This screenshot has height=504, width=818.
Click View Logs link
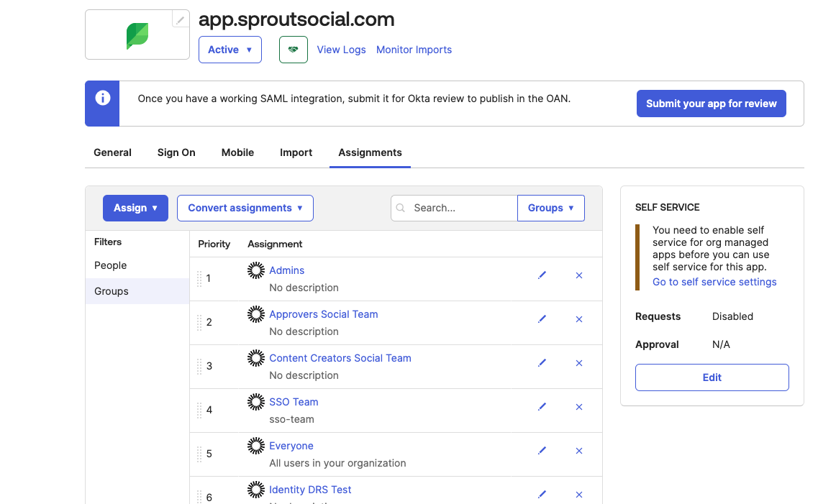click(x=341, y=50)
